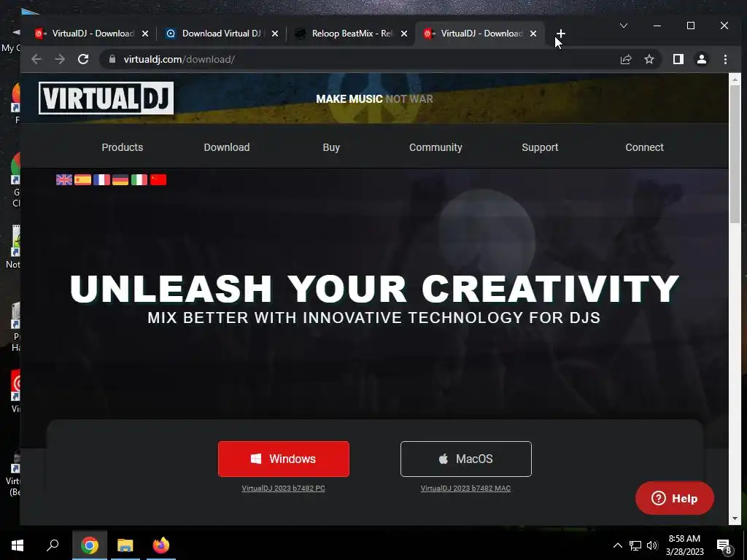Click volume icon in system tray
Viewport: 747px width, 560px height.
tap(652, 545)
